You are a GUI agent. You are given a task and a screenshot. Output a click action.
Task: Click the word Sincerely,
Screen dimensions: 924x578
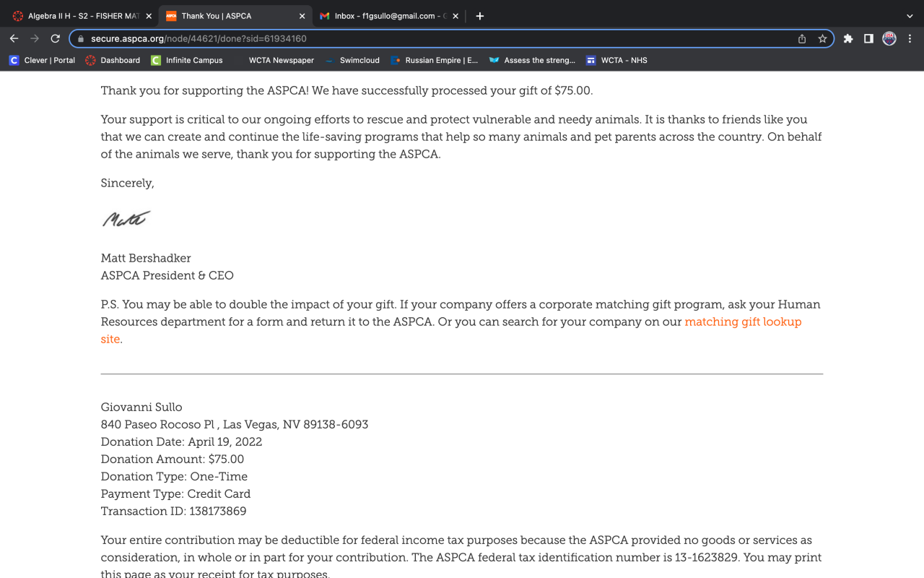(x=128, y=184)
